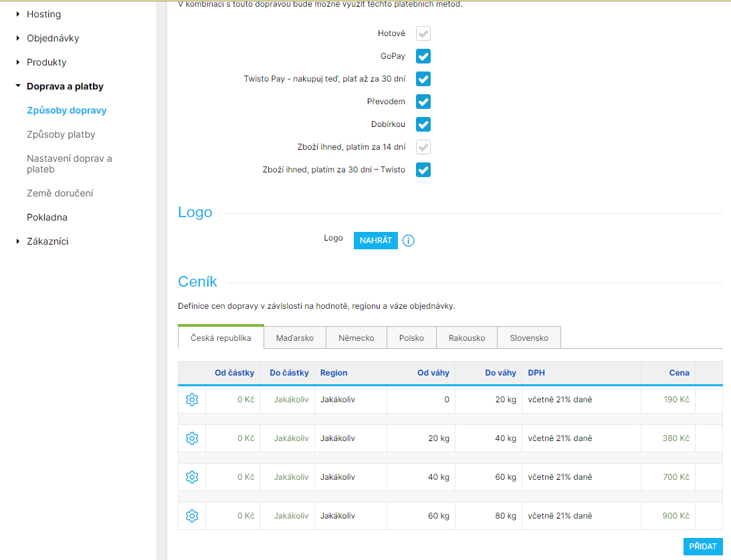731x560 pixels.
Task: Sort by Do částky column
Action: coord(289,373)
